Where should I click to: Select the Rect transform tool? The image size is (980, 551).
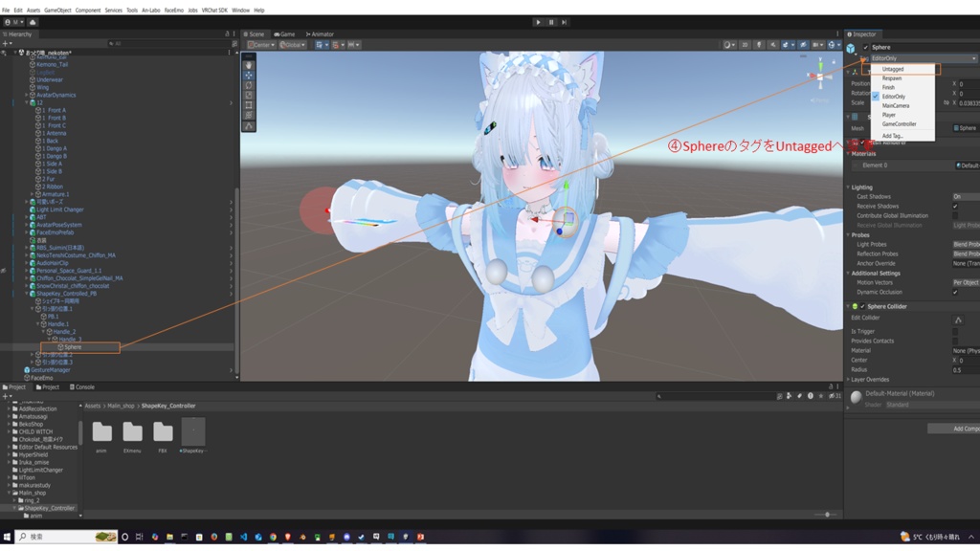tap(249, 105)
